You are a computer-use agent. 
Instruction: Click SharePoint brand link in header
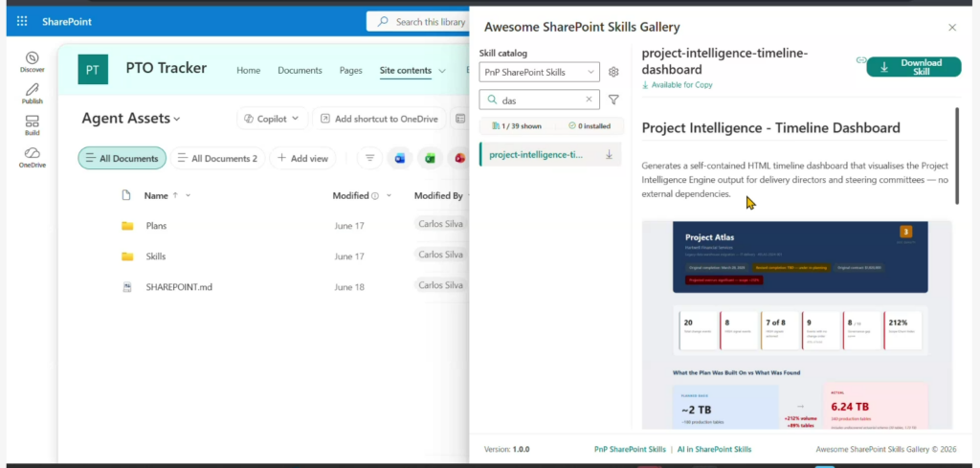(67, 22)
